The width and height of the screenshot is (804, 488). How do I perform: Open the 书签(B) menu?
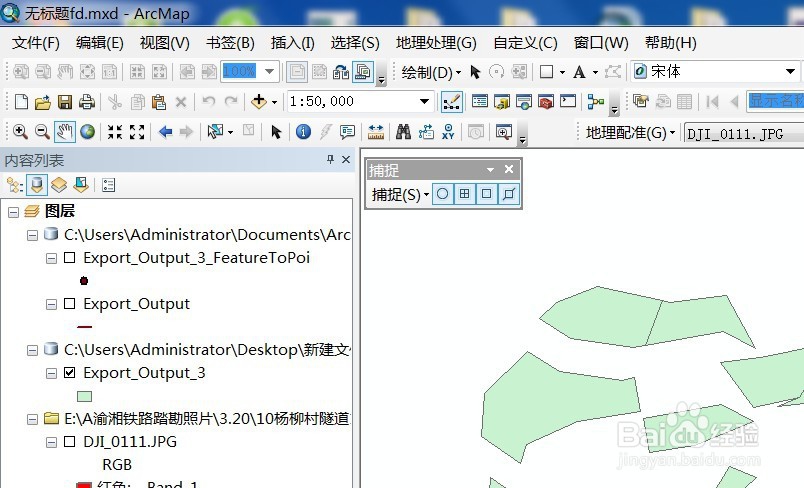tap(230, 43)
